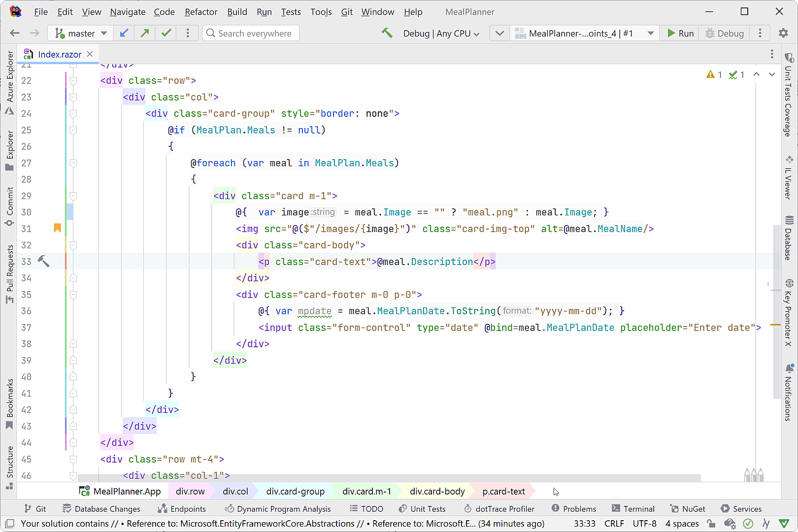Collapse the fold marker on line 22
The height and width of the screenshot is (532, 798).
(x=73, y=80)
